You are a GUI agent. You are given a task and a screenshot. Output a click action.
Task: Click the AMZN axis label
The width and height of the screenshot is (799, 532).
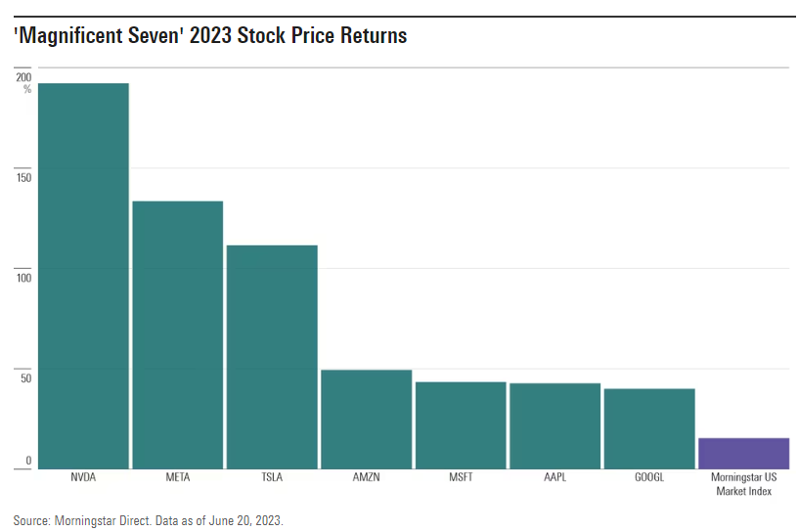pyautogui.click(x=366, y=478)
